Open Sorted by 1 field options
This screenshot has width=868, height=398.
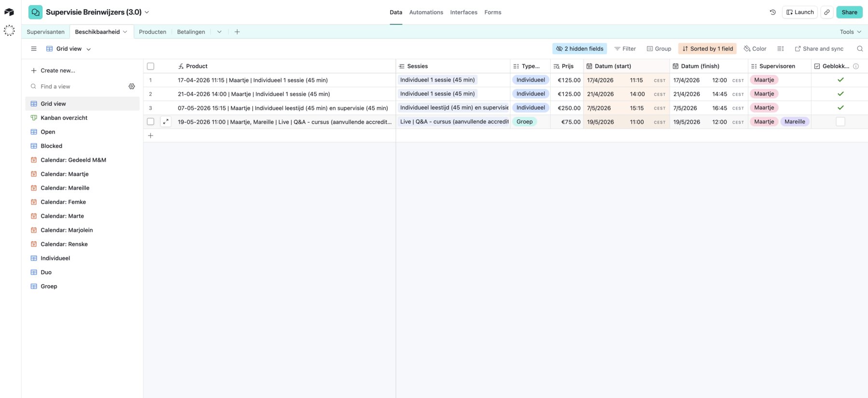707,49
